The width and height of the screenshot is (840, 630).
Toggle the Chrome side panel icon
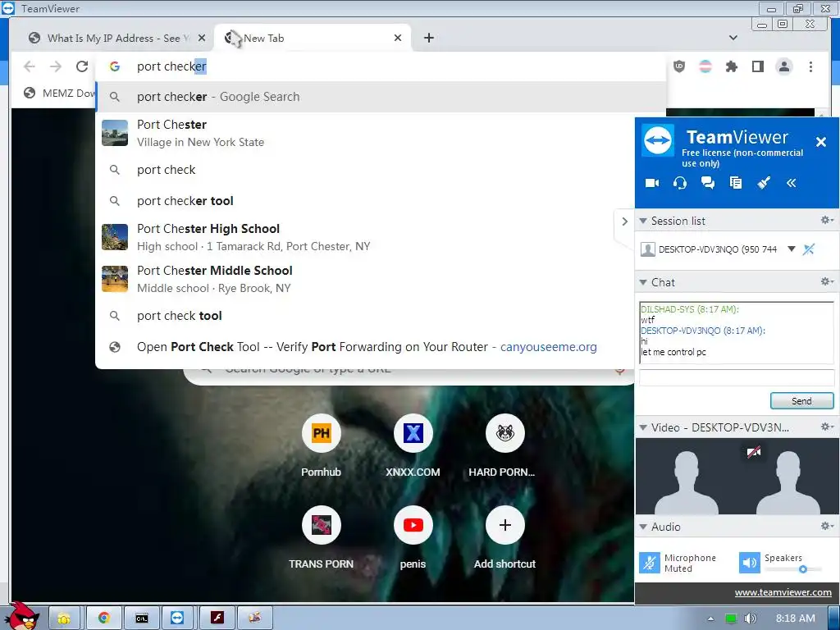(757, 66)
